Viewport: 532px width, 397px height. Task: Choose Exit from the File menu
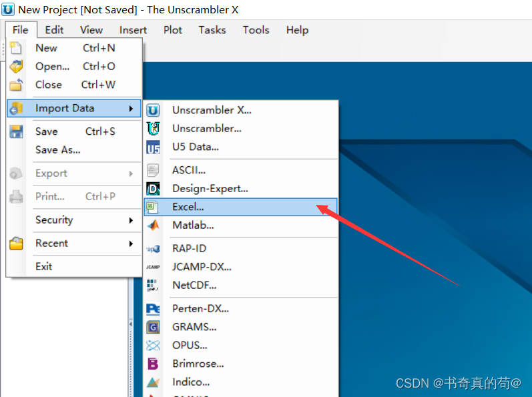(x=74, y=266)
